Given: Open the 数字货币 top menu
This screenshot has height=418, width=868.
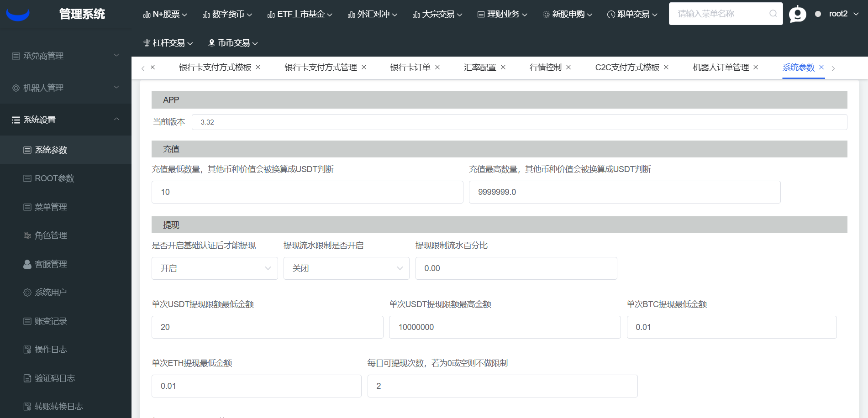Looking at the screenshot, I should click(227, 15).
